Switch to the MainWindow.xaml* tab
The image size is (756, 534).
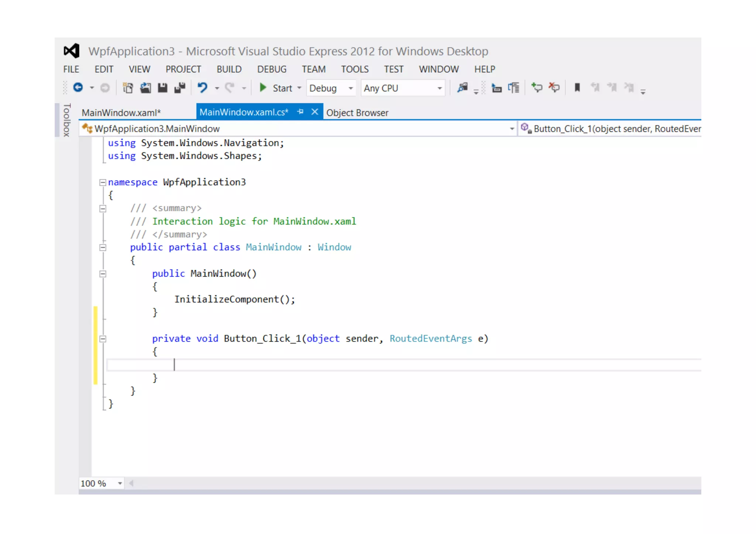121,113
